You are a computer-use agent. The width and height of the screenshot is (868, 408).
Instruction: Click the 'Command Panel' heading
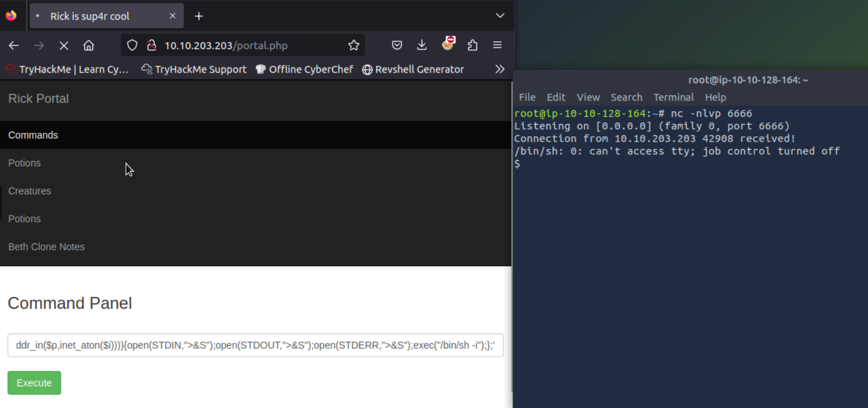(x=70, y=303)
